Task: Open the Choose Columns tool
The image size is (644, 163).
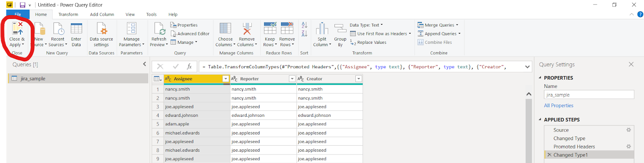Action: 225,29
